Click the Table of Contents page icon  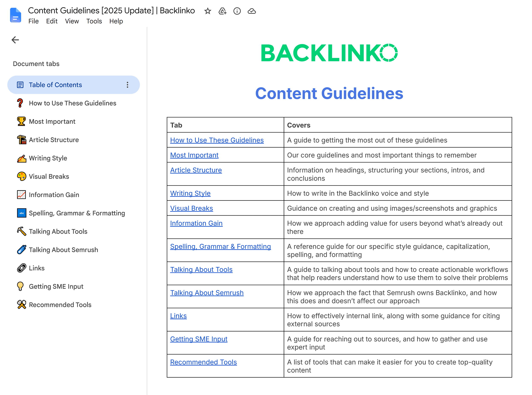click(x=20, y=85)
